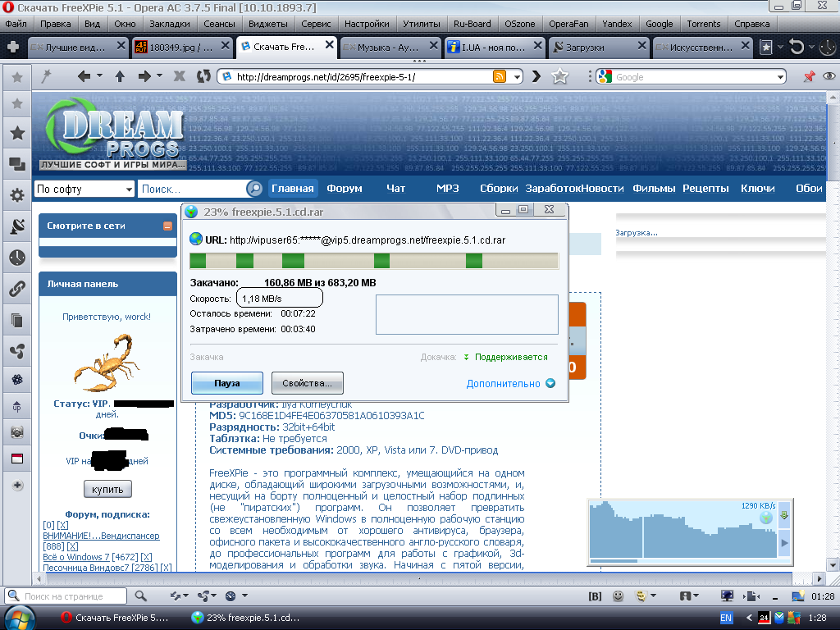The width and height of the screenshot is (840, 630).
Task: Open the links chain panel in sidebar
Action: [16, 289]
